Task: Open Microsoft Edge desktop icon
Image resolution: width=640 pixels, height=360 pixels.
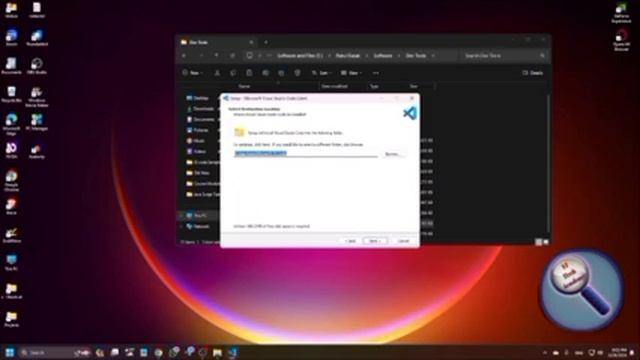Action: coord(11,124)
